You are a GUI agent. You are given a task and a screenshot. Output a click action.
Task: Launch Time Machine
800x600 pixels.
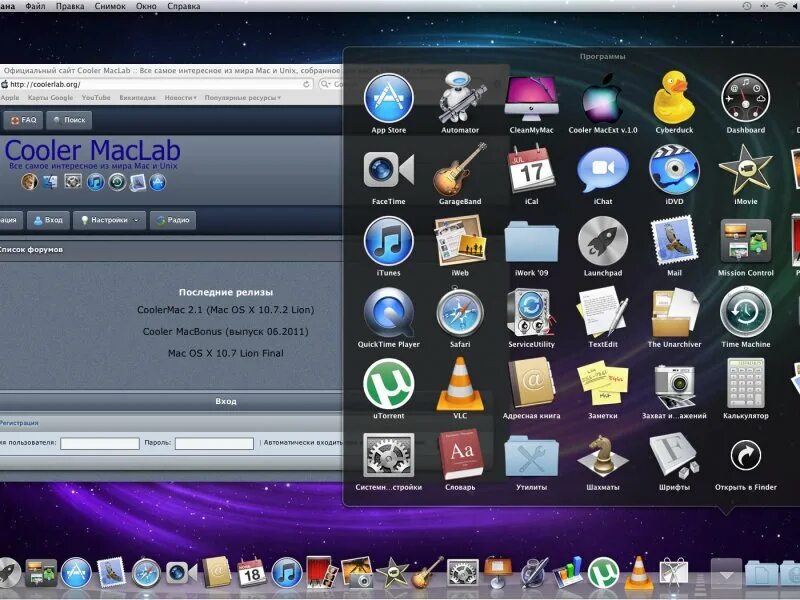click(747, 320)
